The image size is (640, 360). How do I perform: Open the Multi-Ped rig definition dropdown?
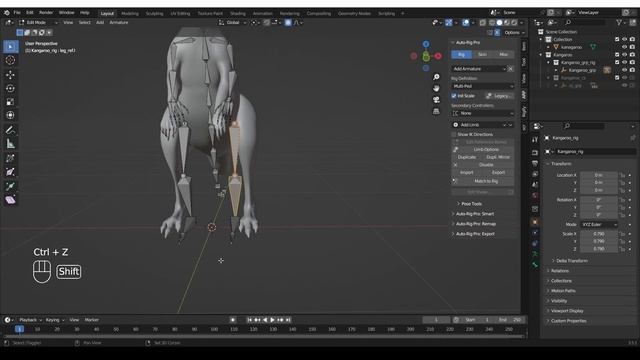pyautogui.click(x=482, y=86)
